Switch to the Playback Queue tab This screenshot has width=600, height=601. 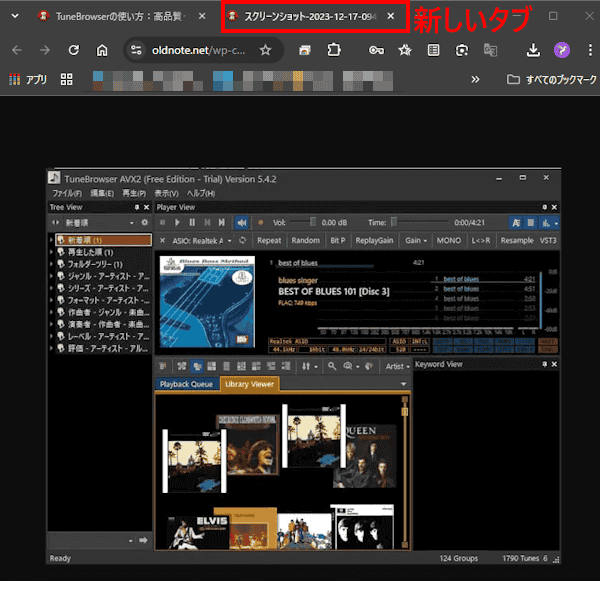pyautogui.click(x=186, y=384)
